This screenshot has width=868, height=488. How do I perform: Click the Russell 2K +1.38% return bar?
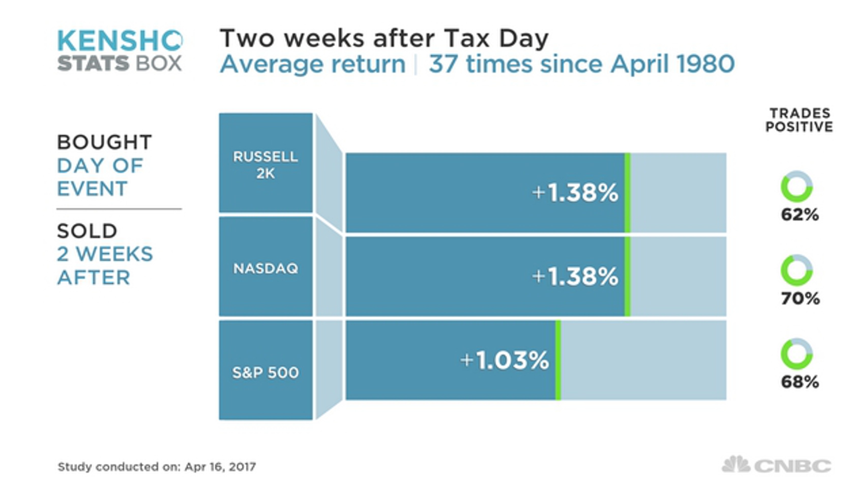click(x=485, y=193)
